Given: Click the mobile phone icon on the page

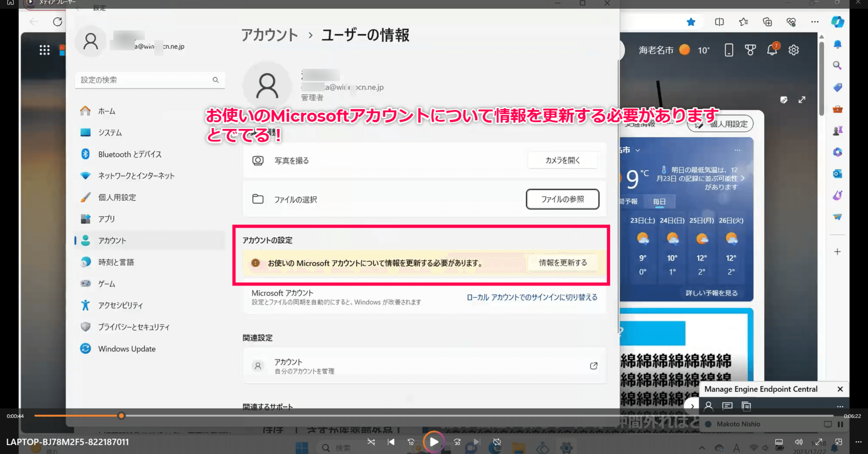Looking at the screenshot, I should pos(729,50).
